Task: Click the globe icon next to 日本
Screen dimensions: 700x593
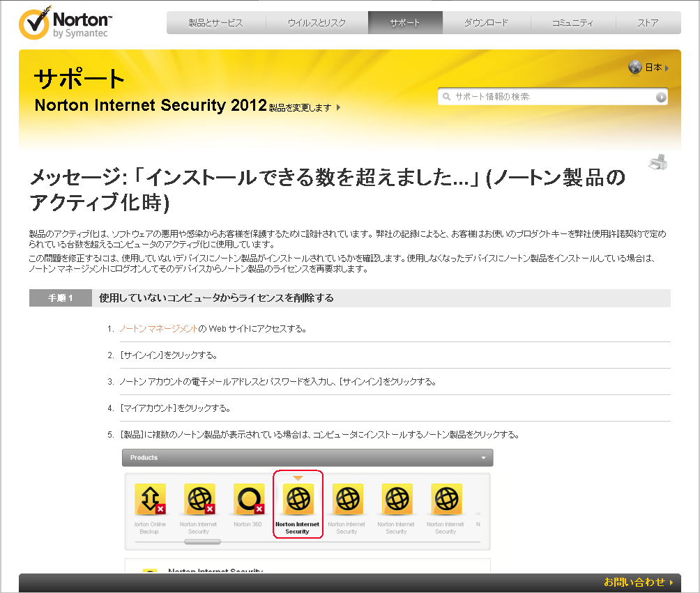Action: 635,68
